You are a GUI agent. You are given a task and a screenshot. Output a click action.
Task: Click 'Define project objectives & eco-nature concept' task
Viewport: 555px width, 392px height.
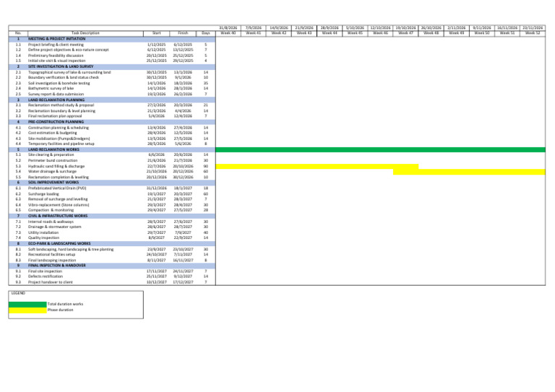pyautogui.click(x=69, y=50)
